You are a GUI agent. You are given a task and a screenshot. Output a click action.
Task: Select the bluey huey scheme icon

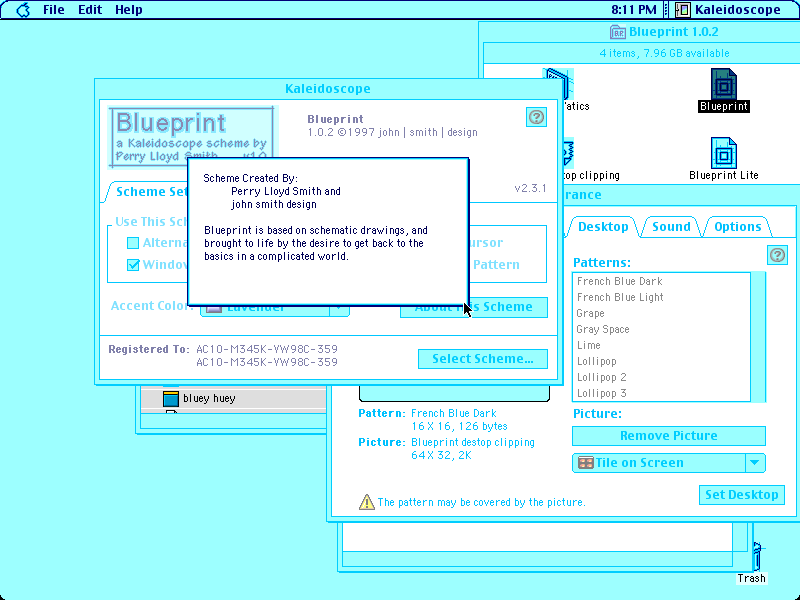click(170, 398)
